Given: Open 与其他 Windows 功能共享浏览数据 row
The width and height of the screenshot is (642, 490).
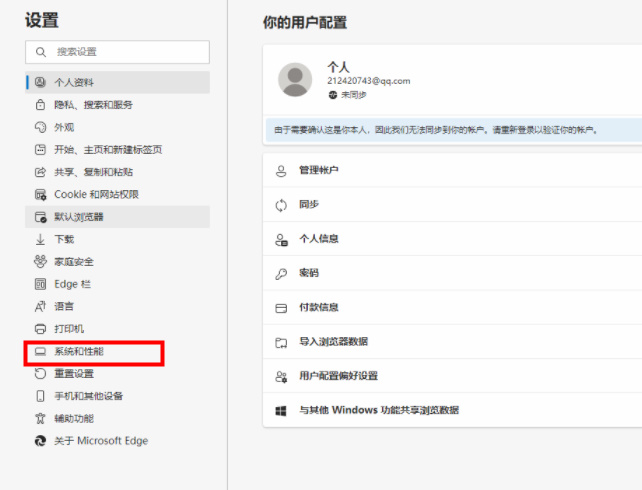Looking at the screenshot, I should click(x=452, y=410).
